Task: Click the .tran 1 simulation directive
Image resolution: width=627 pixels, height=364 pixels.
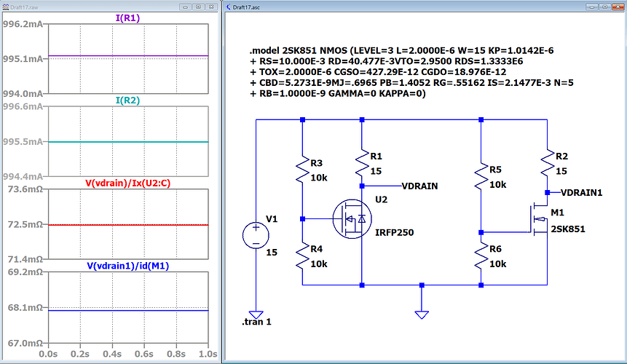Action: coord(257,323)
